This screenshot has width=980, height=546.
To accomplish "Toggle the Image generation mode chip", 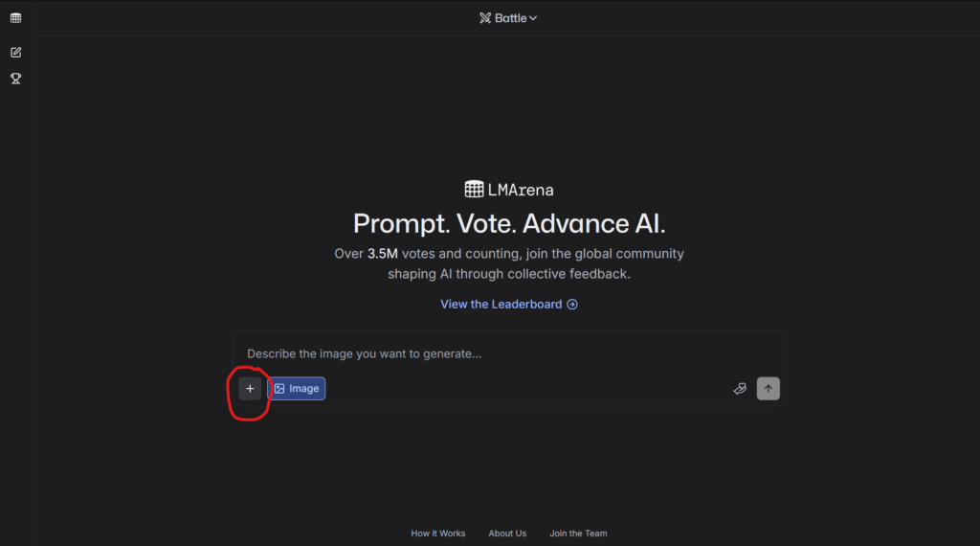I will click(x=297, y=389).
